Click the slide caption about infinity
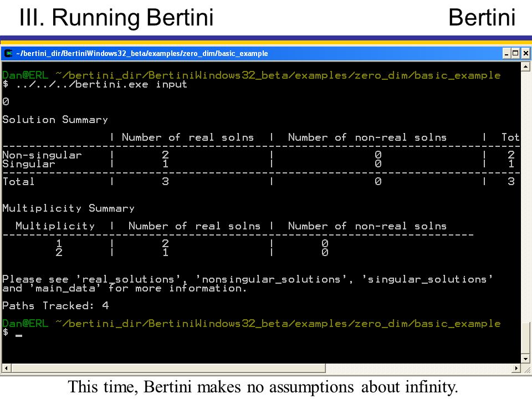532x399 pixels. pyautogui.click(x=263, y=387)
